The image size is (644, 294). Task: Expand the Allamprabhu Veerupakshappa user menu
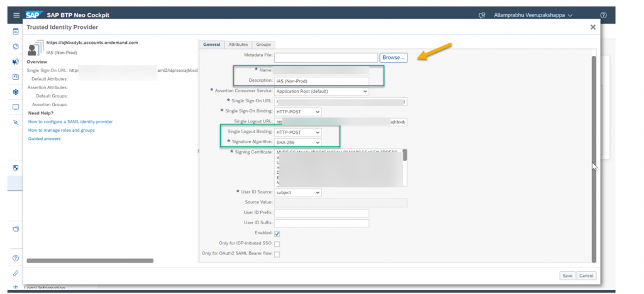click(533, 15)
